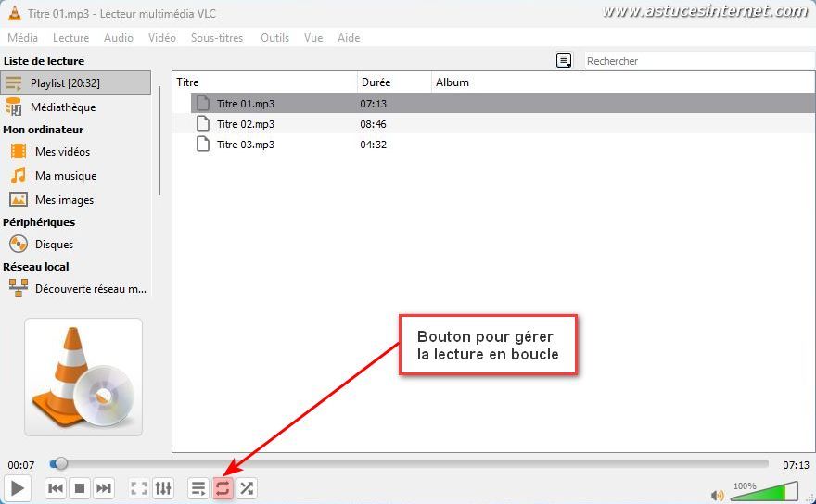Viewport: 816px width, 504px height.
Task: Open the Sous-titres menu
Action: click(x=217, y=38)
